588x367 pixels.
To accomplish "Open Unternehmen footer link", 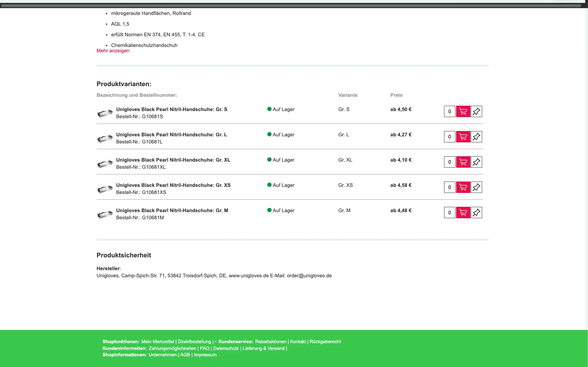I will point(163,355).
